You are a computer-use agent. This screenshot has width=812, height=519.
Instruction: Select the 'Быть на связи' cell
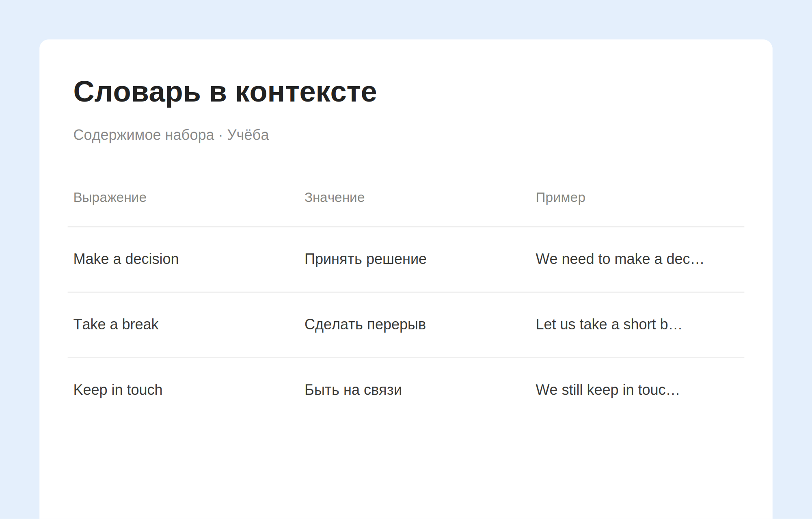[x=353, y=390]
